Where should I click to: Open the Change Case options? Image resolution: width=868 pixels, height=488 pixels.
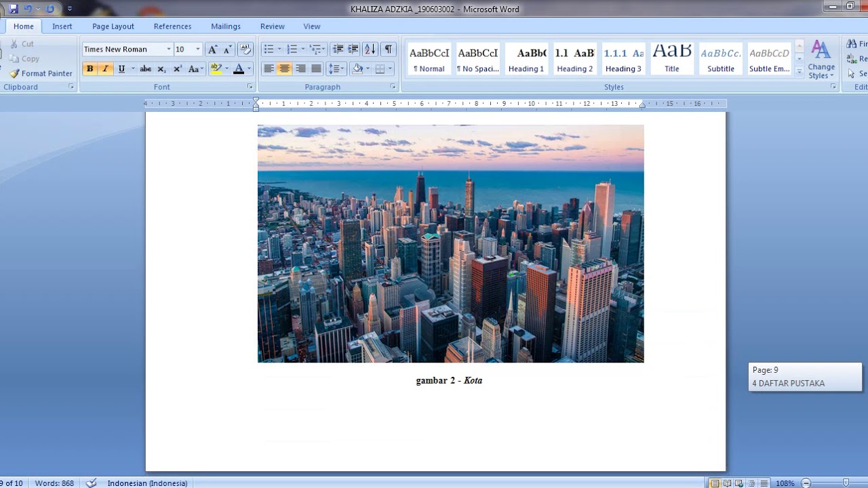click(x=195, y=69)
